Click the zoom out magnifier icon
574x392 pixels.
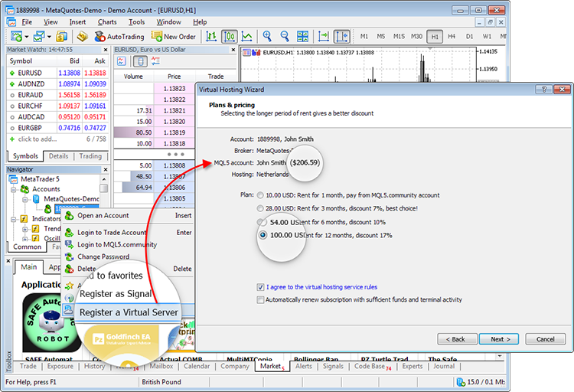coord(285,36)
